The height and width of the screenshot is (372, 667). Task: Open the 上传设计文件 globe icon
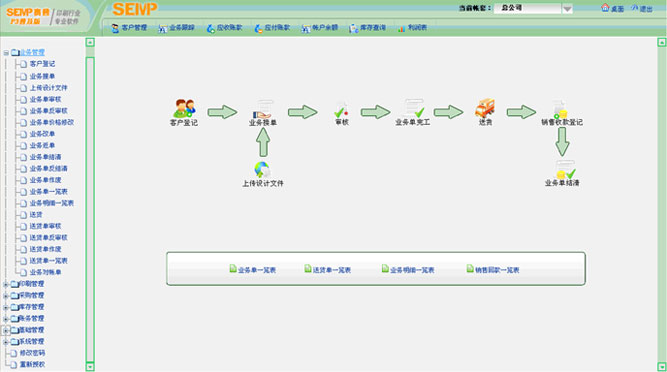pyautogui.click(x=262, y=170)
